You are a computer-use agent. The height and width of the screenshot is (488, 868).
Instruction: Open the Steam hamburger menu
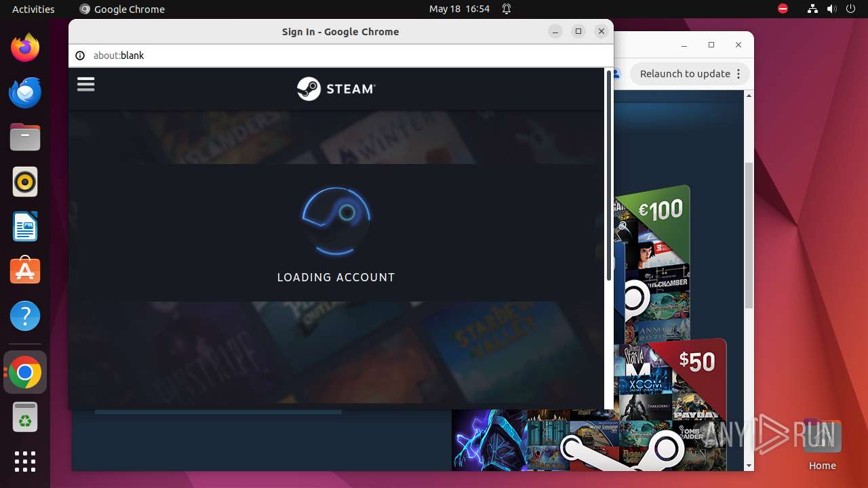(85, 85)
